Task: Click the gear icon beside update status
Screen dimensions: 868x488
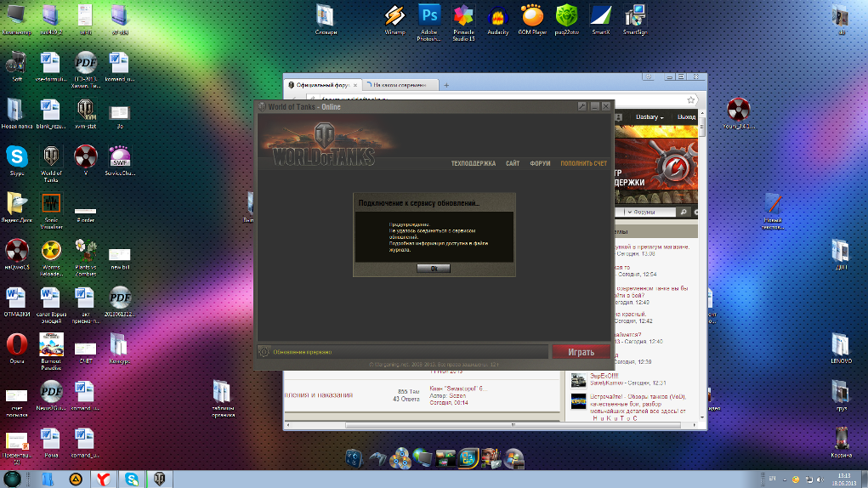Action: 264,351
